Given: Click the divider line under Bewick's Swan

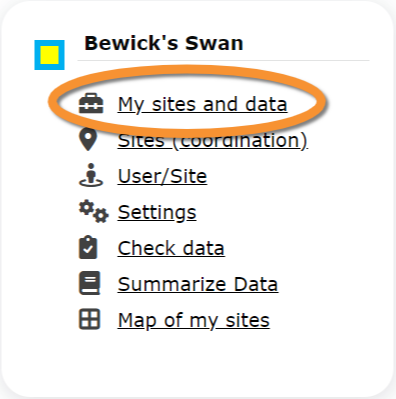Looking at the screenshot, I should pyautogui.click(x=223, y=61).
